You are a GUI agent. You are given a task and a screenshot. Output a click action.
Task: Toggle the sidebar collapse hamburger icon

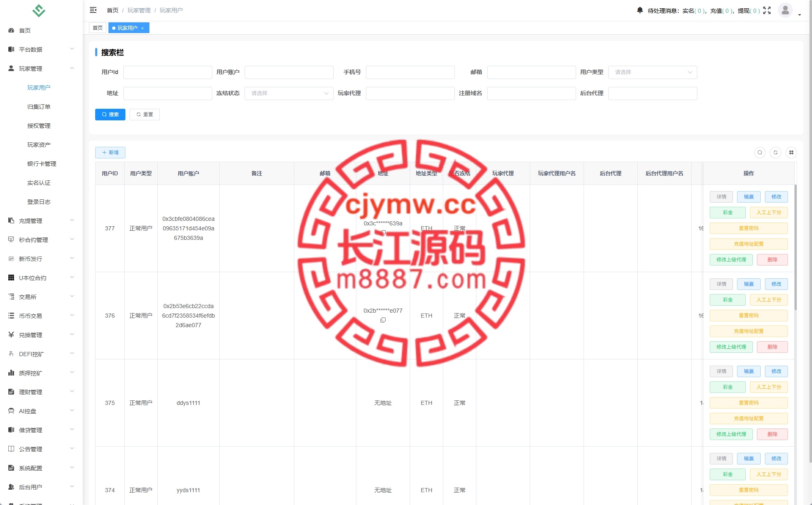[x=93, y=10]
